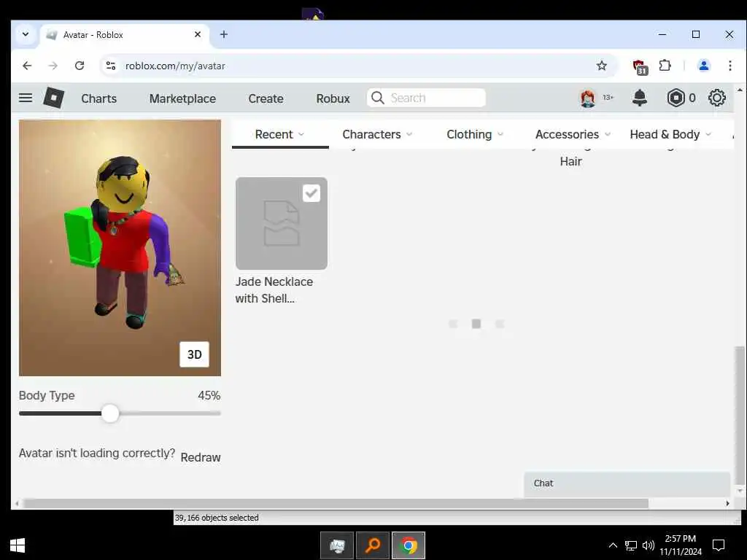Click the Hair item label

[570, 161]
